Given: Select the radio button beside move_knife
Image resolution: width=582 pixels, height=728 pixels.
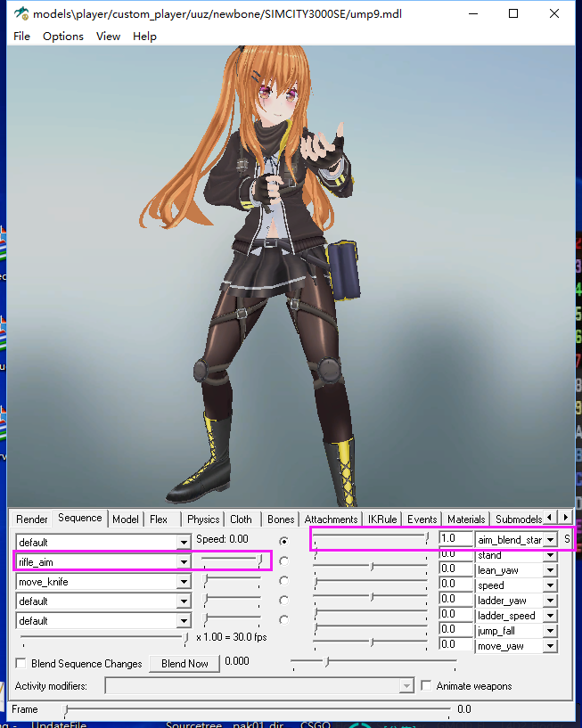Looking at the screenshot, I should click(283, 581).
